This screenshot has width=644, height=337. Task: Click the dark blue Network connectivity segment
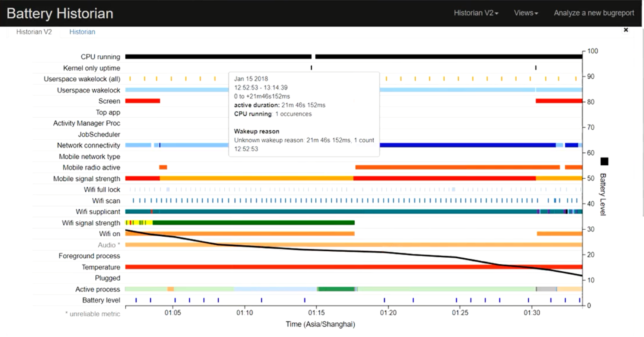pyautogui.click(x=468, y=145)
